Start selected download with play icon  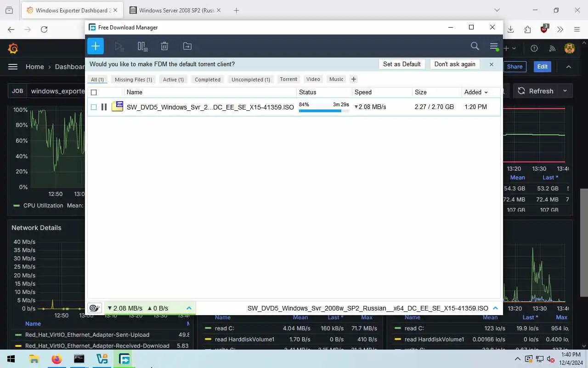(119, 46)
